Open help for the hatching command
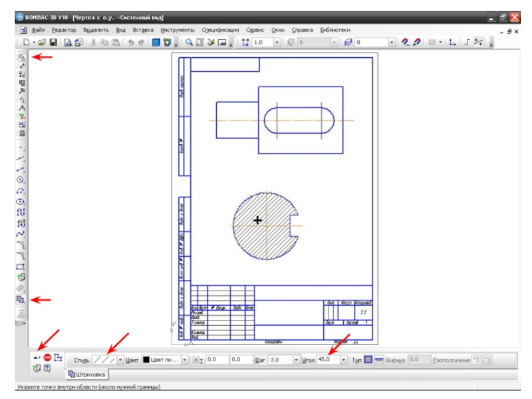The height and width of the screenshot is (399, 532). coord(47,368)
